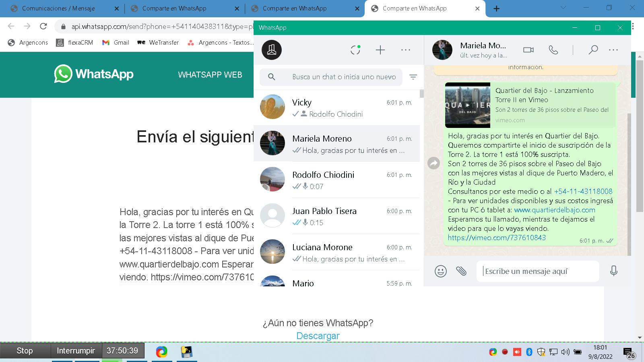Open the WeTransfer bookmark
Image resolution: width=644 pixels, height=362 pixels.
point(158,42)
